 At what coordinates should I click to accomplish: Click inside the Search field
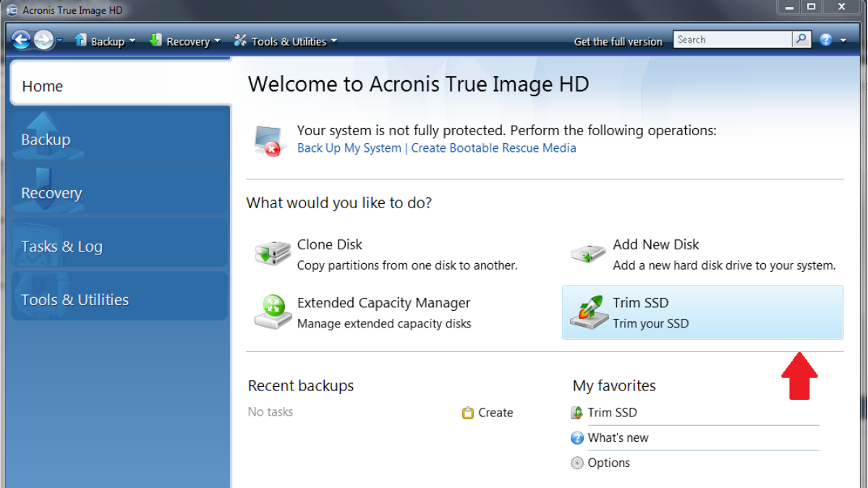(x=733, y=40)
